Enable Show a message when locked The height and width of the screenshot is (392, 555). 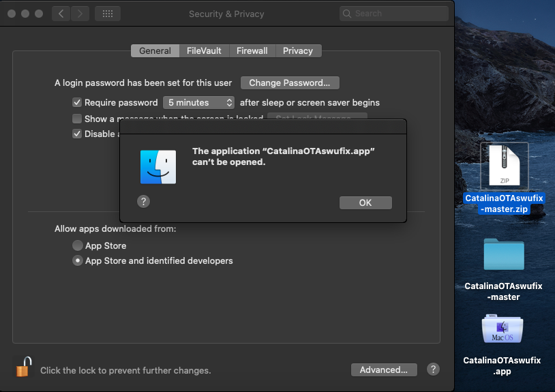point(77,119)
